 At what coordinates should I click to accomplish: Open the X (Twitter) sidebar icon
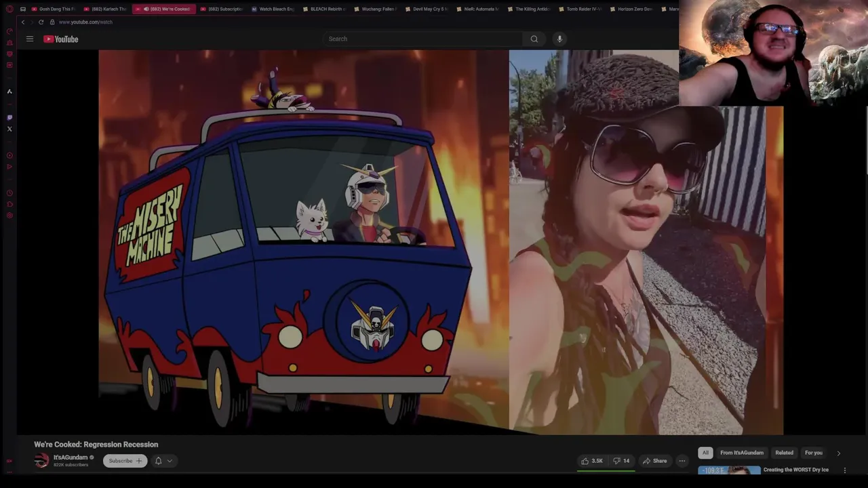coord(9,129)
